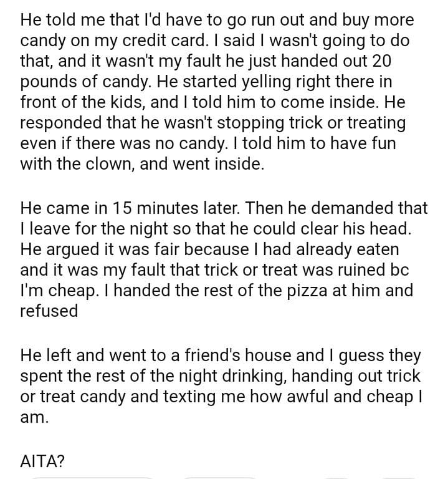
Task: Click the single word "refused"
Action: click(x=49, y=311)
